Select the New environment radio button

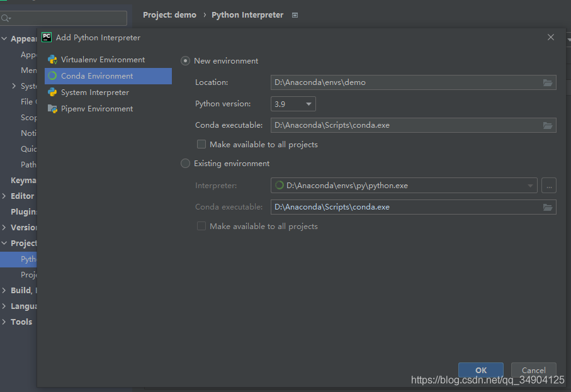coord(185,61)
